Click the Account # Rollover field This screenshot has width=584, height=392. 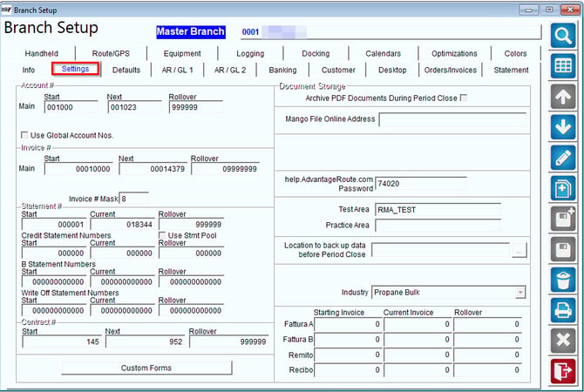point(196,107)
